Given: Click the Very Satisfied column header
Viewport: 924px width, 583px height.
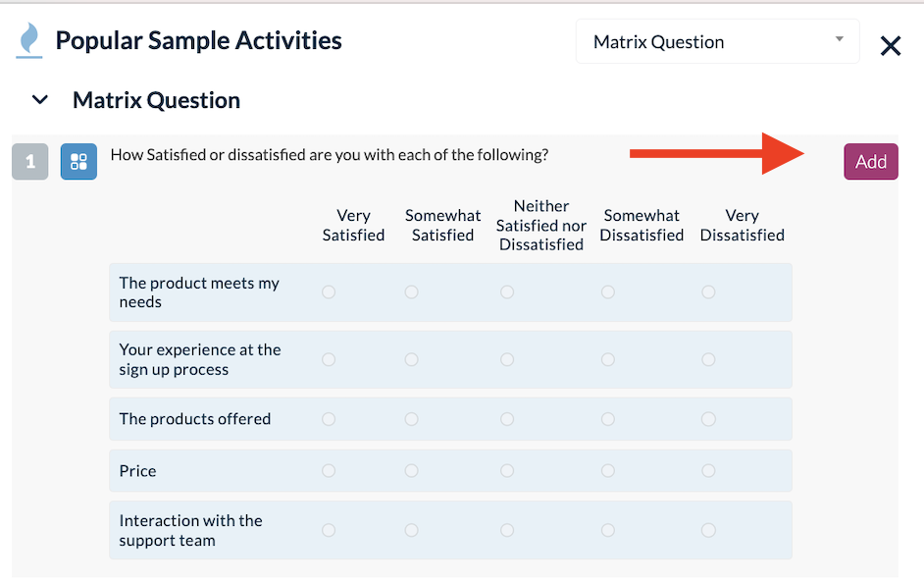Looking at the screenshot, I should (x=353, y=225).
